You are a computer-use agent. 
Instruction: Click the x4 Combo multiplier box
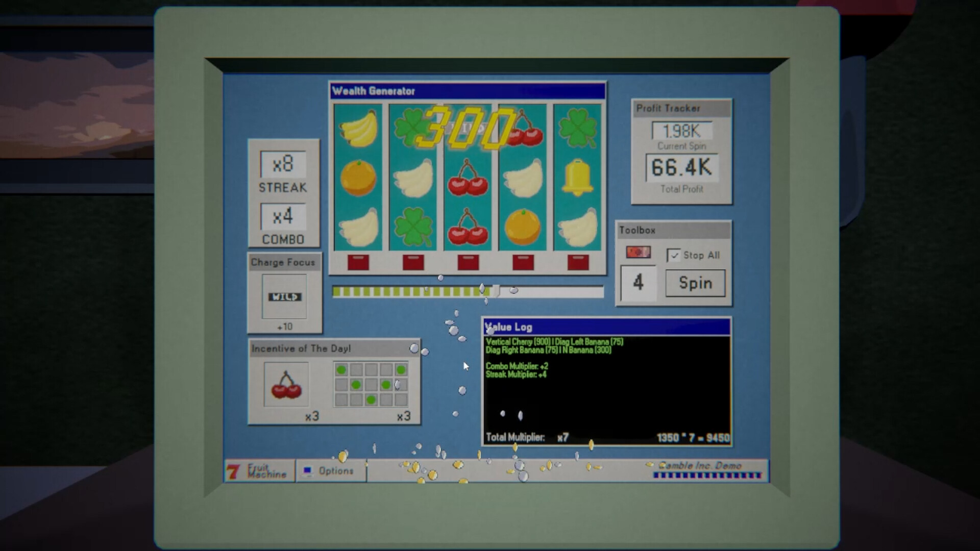[x=283, y=216]
